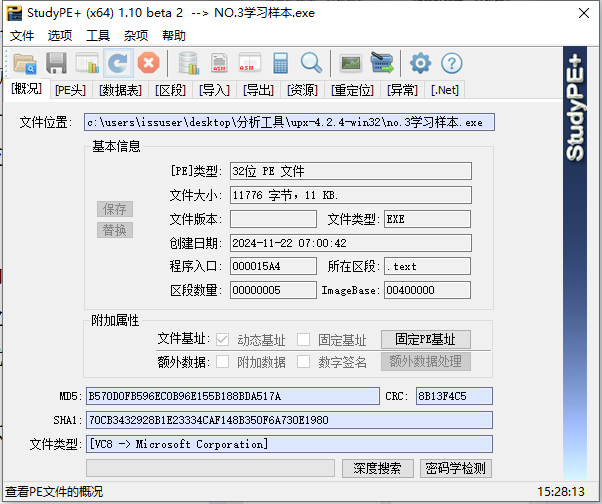The height and width of the screenshot is (504, 602).
Task: Click the MD5 hash field
Action: [x=233, y=396]
